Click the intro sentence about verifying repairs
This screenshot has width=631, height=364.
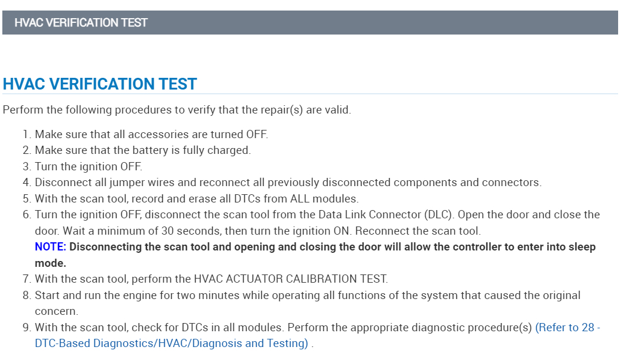177,110
